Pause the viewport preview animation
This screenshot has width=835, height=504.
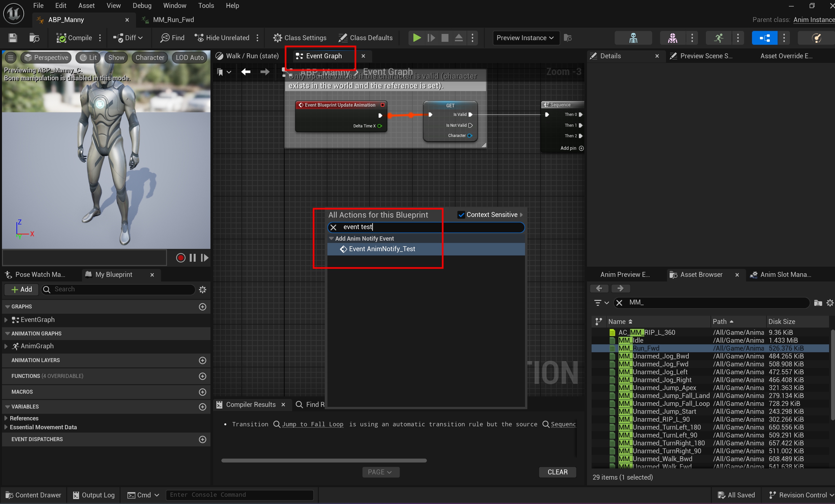click(192, 258)
